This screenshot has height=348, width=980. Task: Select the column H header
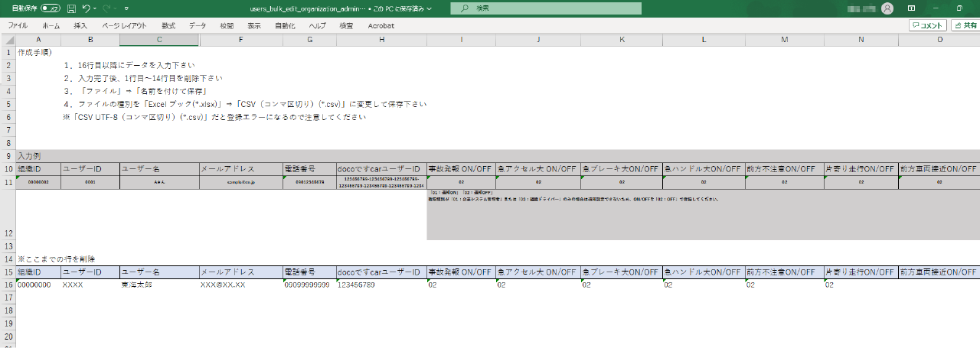point(381,40)
